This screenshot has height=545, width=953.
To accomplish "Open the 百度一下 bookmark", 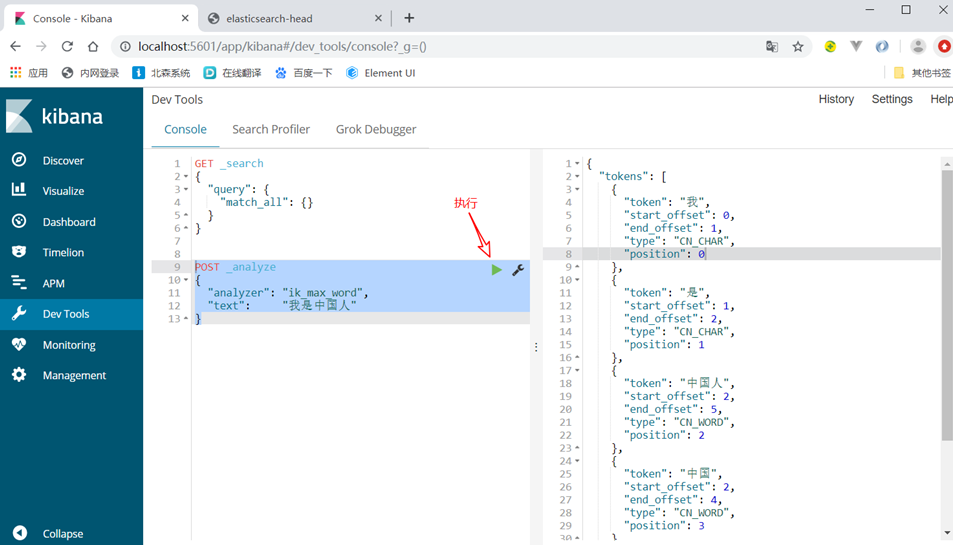I will click(304, 73).
